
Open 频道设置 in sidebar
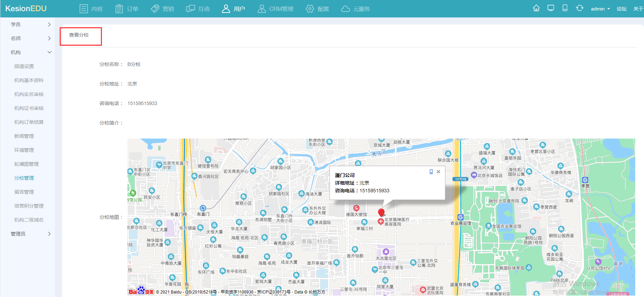tap(24, 66)
